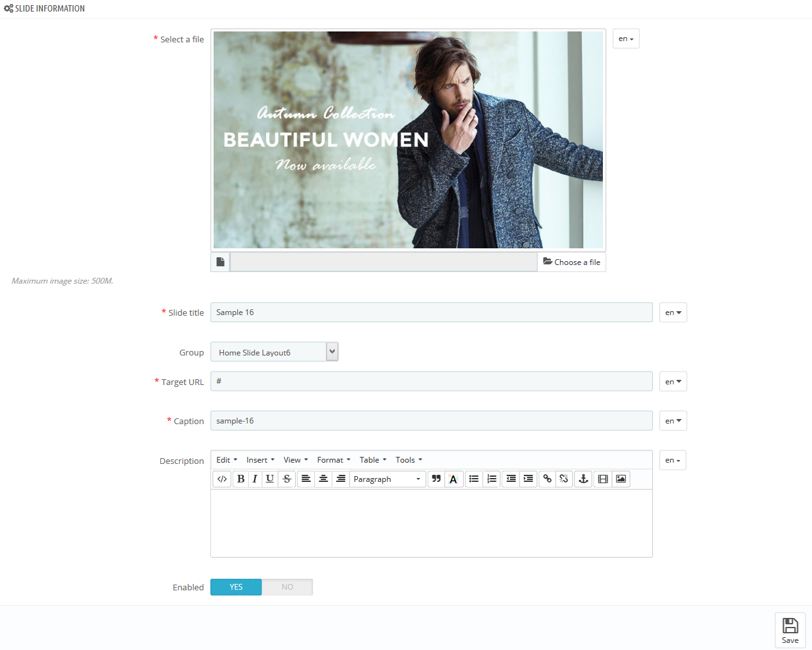
Task: Disable the slide with NO toggle
Action: tap(287, 587)
